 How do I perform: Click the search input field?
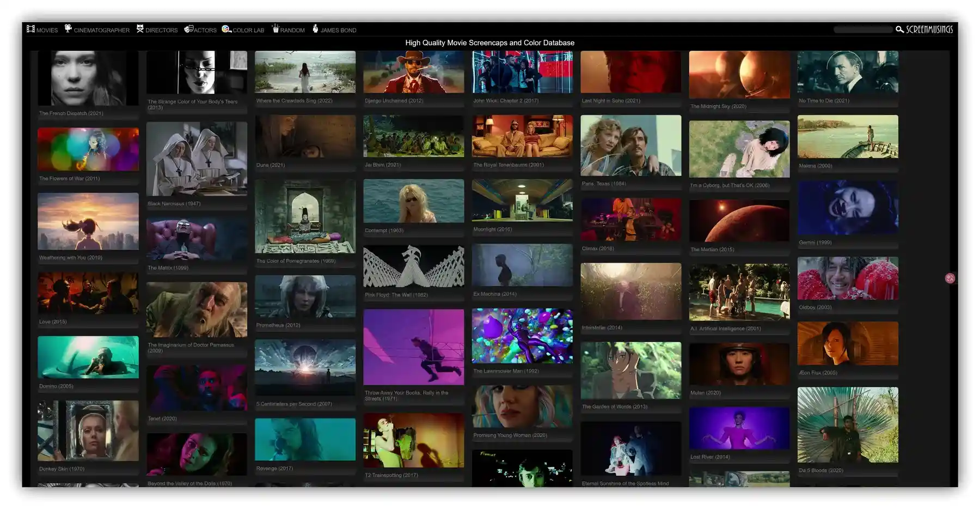[x=863, y=29]
